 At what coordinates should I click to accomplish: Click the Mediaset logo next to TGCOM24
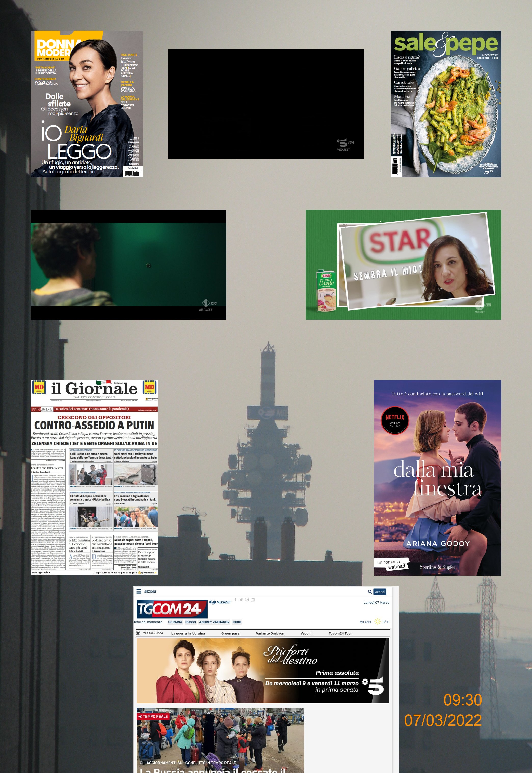coord(220,602)
